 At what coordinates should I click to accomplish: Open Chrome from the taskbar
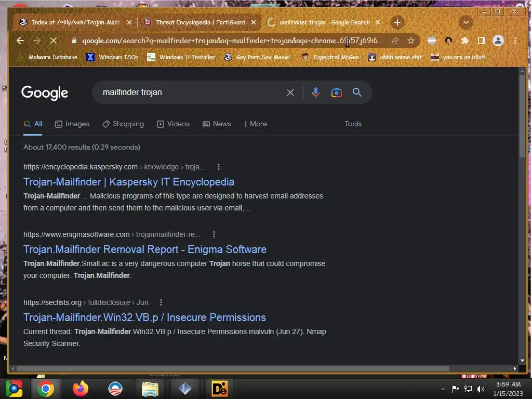pos(46,389)
